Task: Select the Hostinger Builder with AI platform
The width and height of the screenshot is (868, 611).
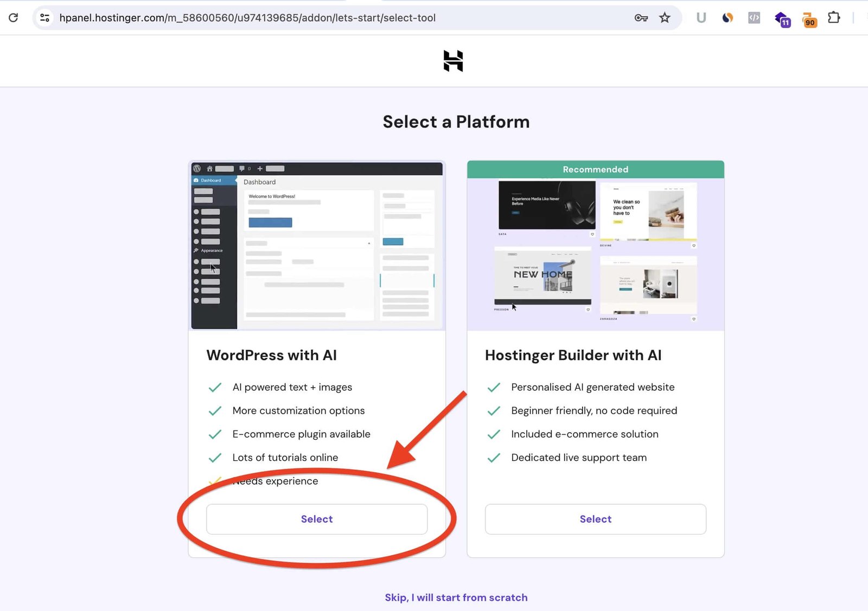Action: [x=596, y=519]
